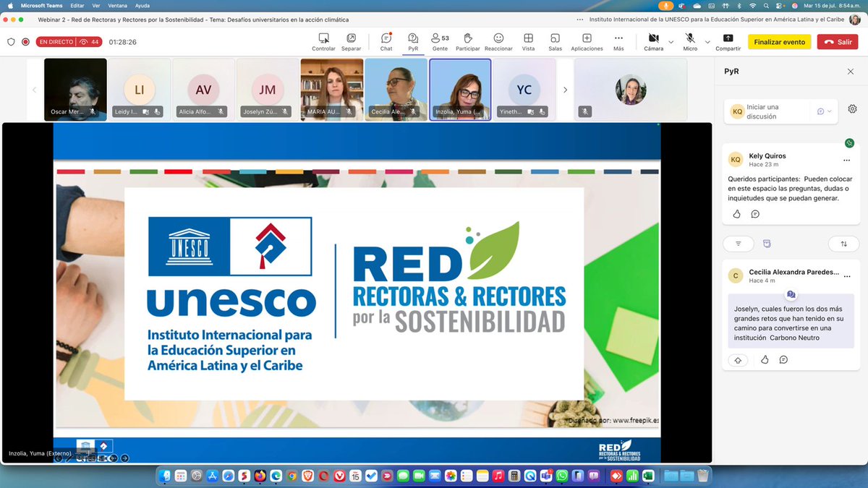Like Cecilia Alexandra's question
This screenshot has width=868, height=488.
coord(765,359)
